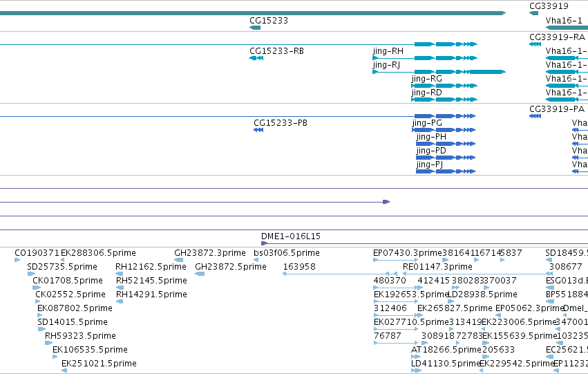Click the CG33919 gene label
The height and width of the screenshot is (374, 588).
click(x=549, y=6)
